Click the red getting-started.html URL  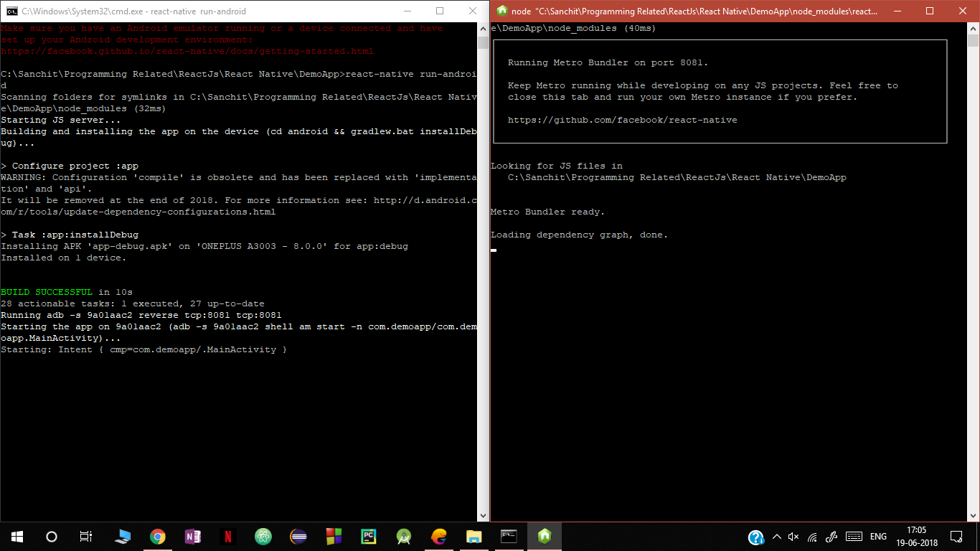point(187,51)
